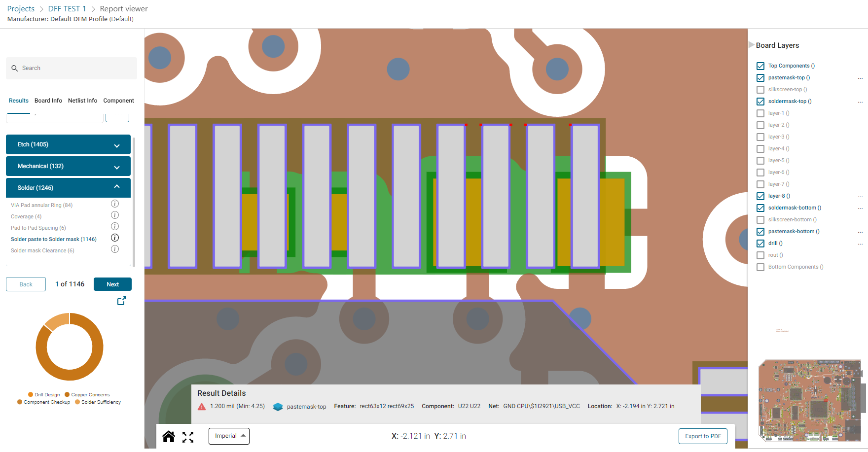Click info icon for Solder paste to Solder mask
This screenshot has height=452, width=868.
[x=115, y=238]
